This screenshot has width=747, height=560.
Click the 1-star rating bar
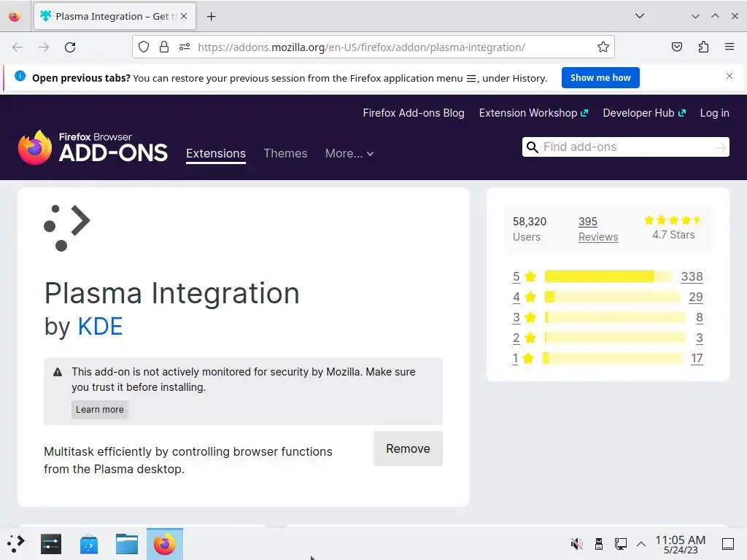(612, 359)
